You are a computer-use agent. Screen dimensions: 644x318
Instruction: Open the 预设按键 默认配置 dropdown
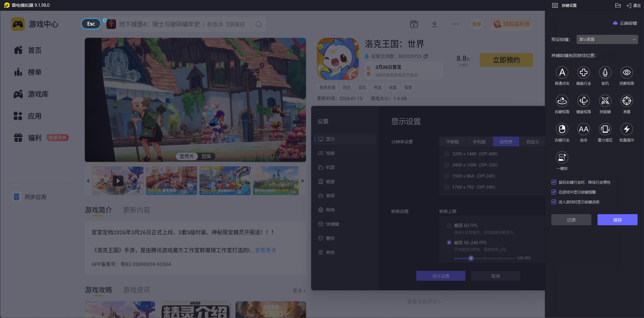pos(607,39)
